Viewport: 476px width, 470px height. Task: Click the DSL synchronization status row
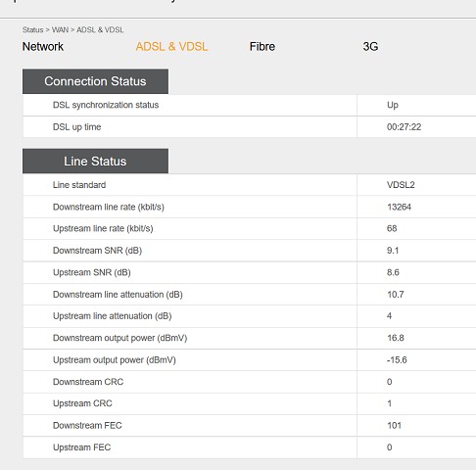[250, 105]
